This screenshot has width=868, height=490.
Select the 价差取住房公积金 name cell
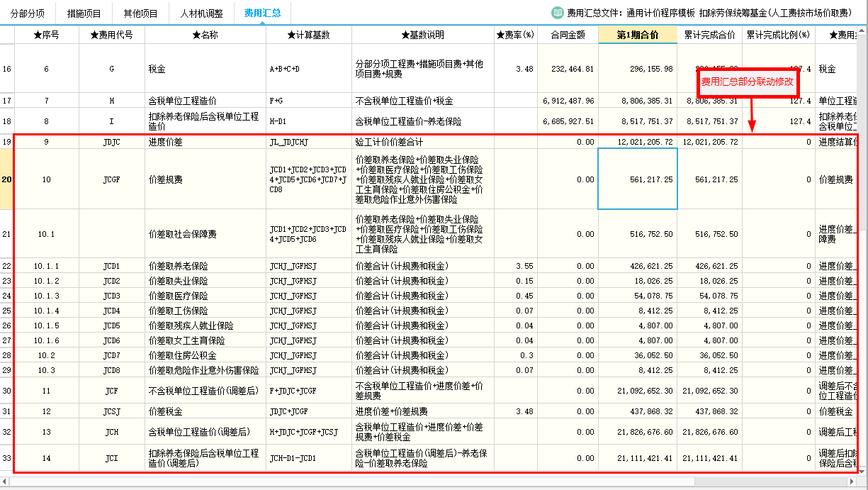205,355
